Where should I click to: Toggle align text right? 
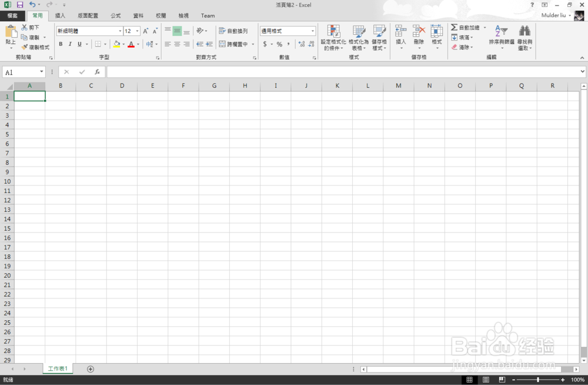[x=186, y=44]
